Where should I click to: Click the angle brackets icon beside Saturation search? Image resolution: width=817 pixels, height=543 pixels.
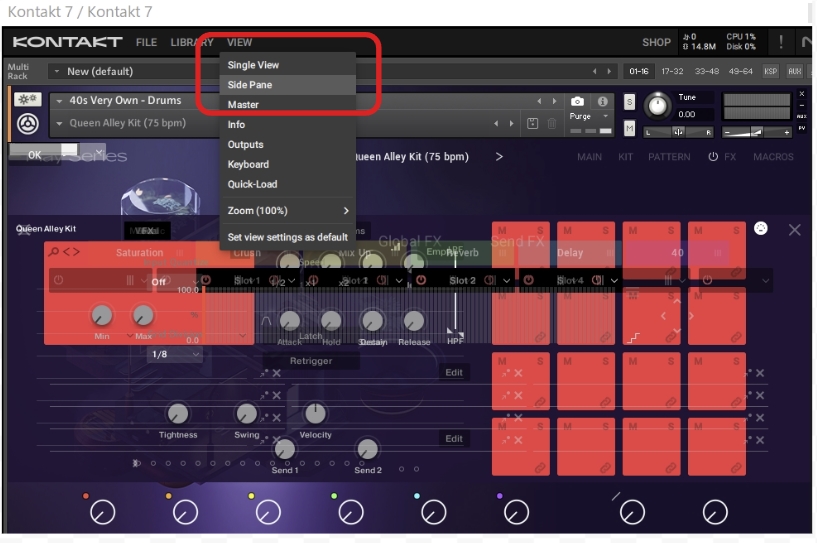tap(71, 252)
